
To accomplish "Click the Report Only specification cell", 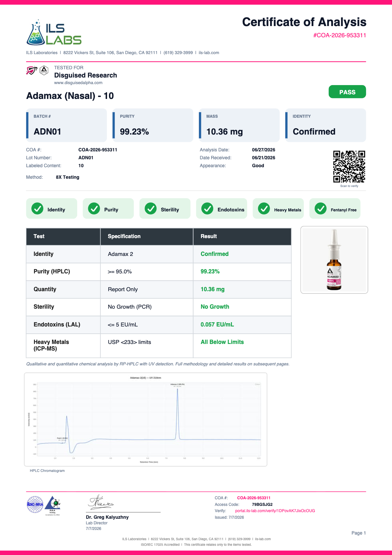I will (147, 290).
